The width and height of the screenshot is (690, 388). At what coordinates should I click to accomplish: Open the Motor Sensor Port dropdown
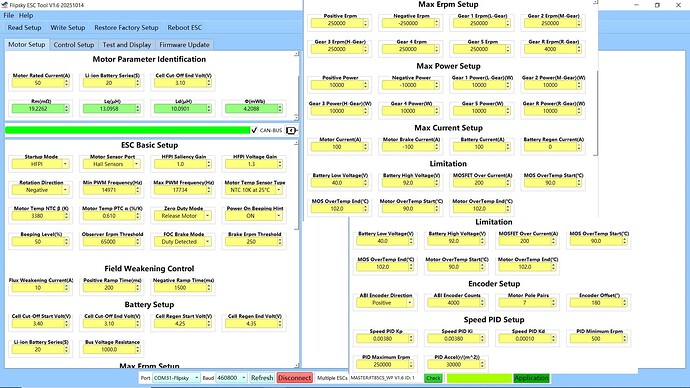click(x=136, y=164)
